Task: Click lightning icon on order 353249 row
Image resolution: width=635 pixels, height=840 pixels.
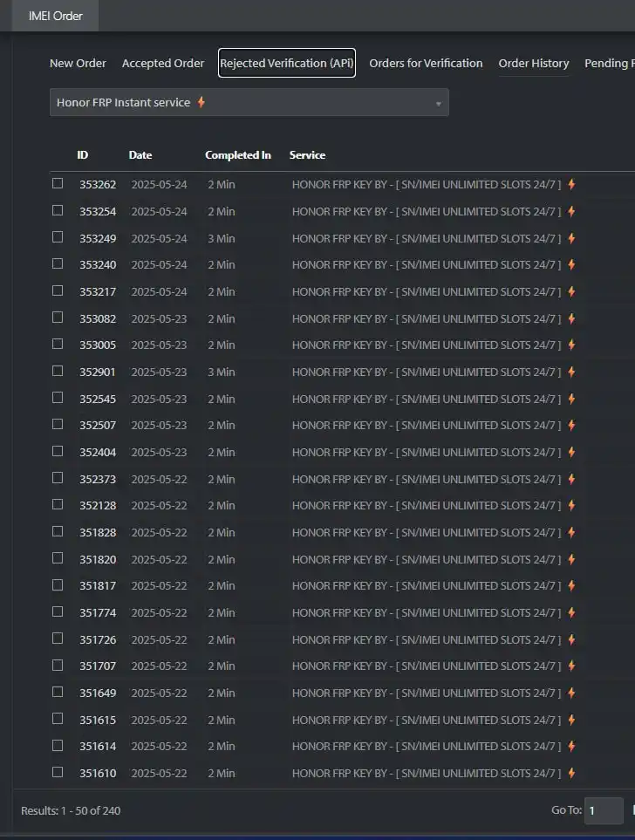Action: point(572,238)
